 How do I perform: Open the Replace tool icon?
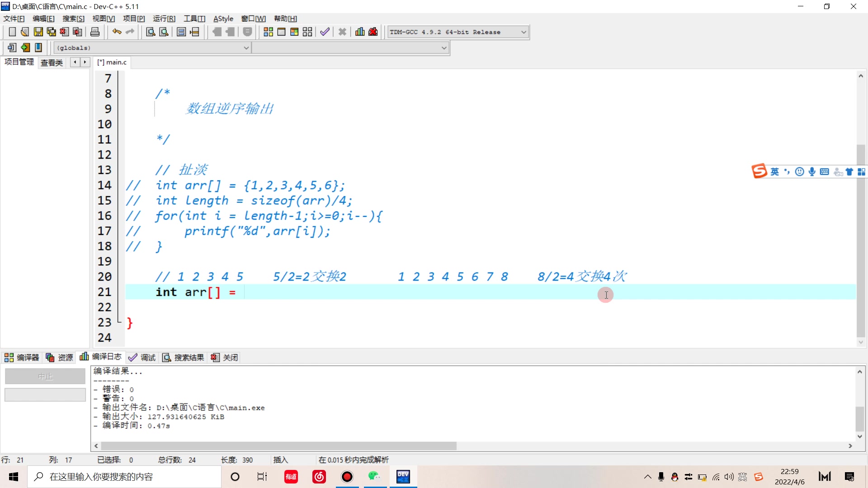pyautogui.click(x=164, y=32)
